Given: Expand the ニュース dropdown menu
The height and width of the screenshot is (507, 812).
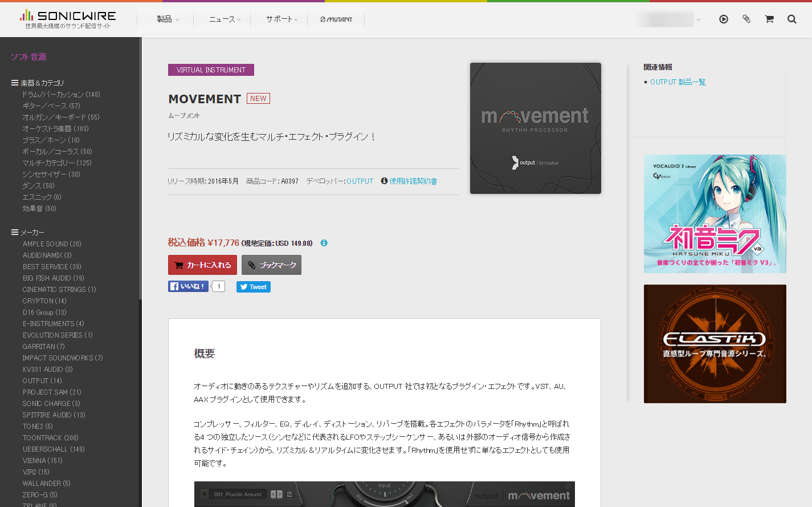Looking at the screenshot, I should [x=225, y=19].
